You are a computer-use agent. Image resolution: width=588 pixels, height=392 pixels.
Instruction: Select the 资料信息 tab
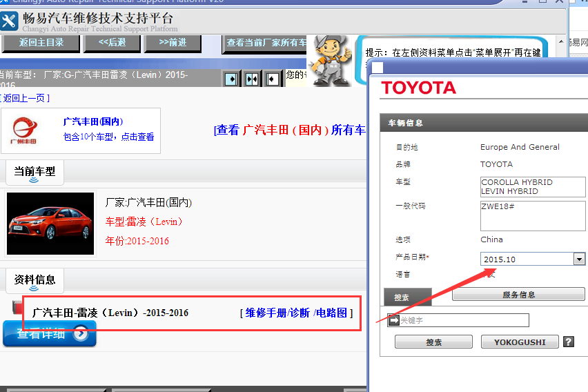click(35, 281)
